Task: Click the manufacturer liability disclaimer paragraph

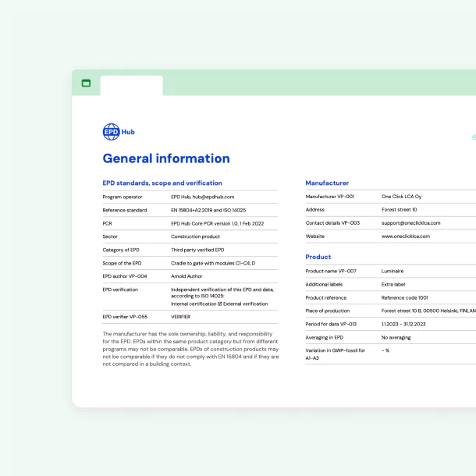Action: click(189, 349)
